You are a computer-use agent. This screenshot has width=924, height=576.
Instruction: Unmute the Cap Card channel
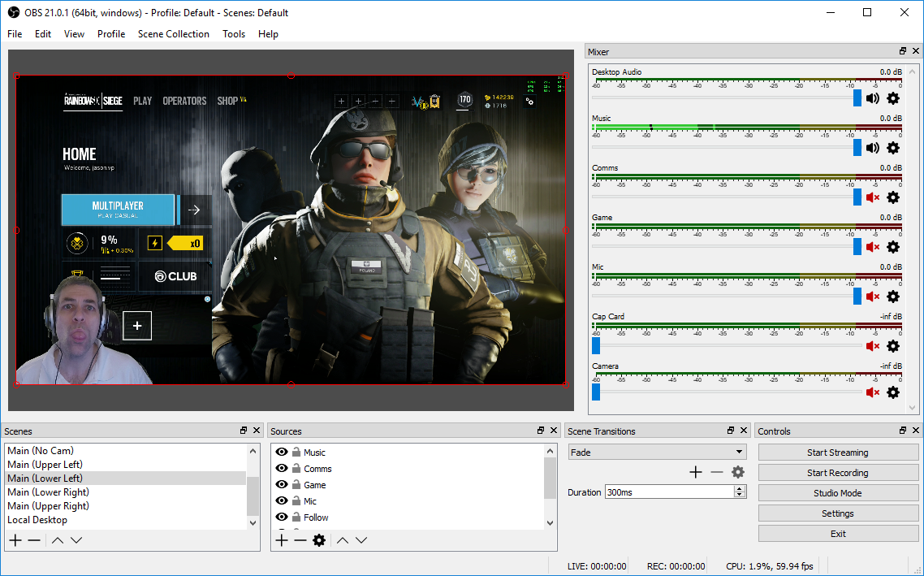click(x=872, y=346)
